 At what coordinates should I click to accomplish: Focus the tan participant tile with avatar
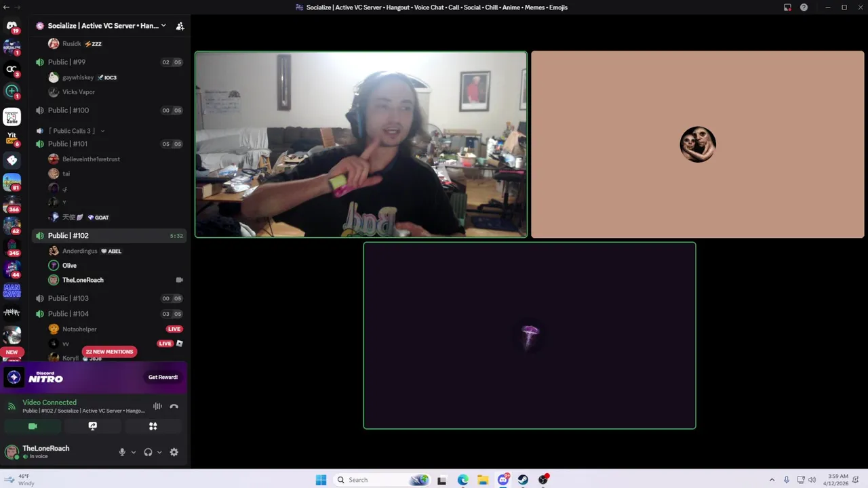698,144
